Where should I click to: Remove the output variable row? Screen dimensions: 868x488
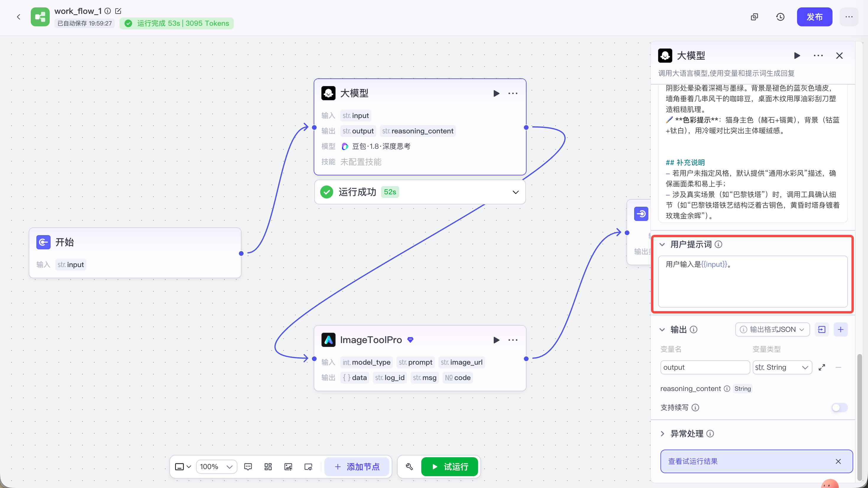[x=838, y=367]
